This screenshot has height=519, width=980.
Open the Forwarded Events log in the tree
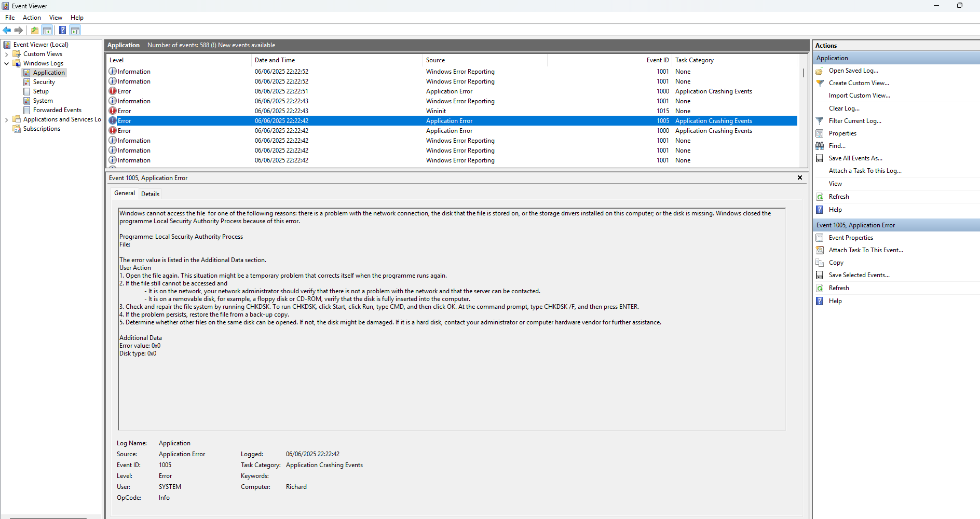click(57, 110)
